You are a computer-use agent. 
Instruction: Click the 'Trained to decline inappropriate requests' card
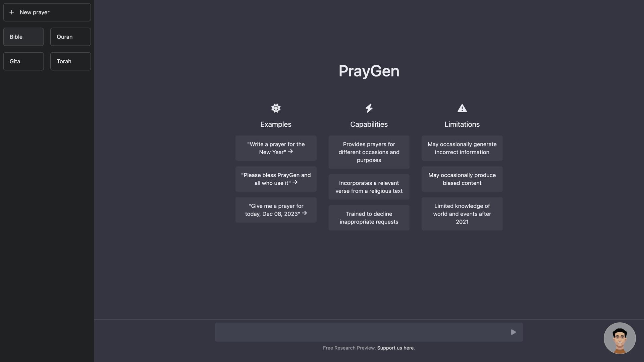[x=369, y=218]
